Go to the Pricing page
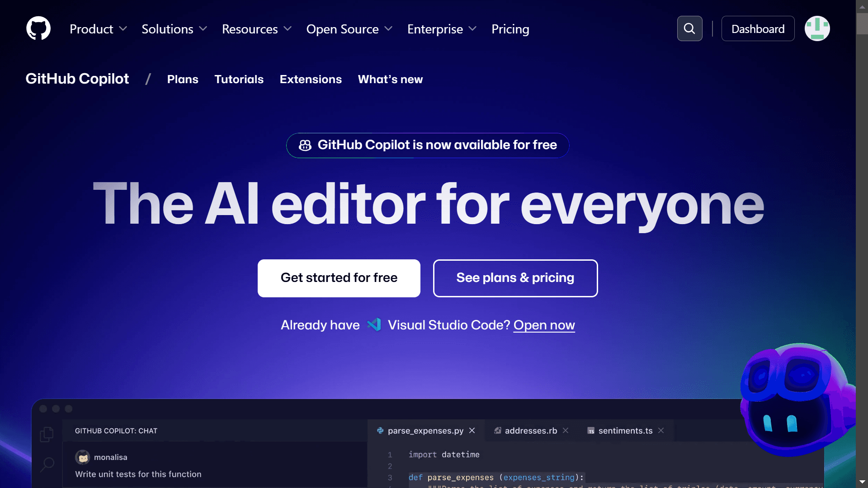The width and height of the screenshot is (868, 488). [x=510, y=29]
